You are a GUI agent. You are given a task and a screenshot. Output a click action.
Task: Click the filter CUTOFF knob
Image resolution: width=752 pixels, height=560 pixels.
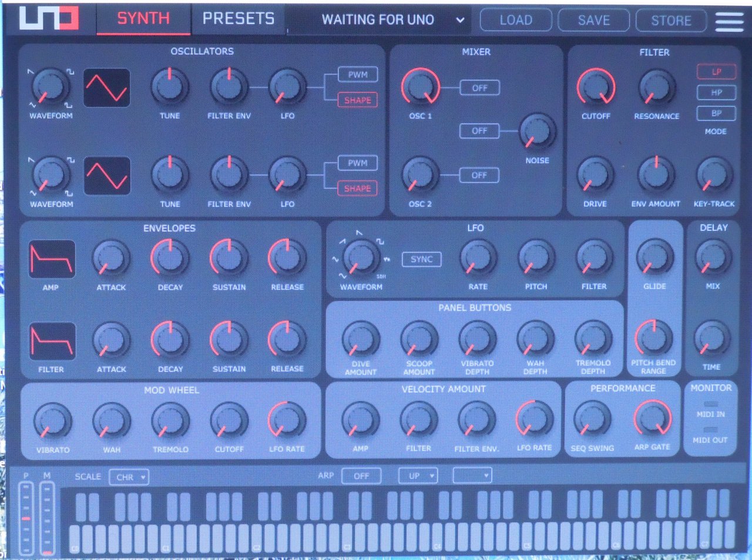pos(596,87)
